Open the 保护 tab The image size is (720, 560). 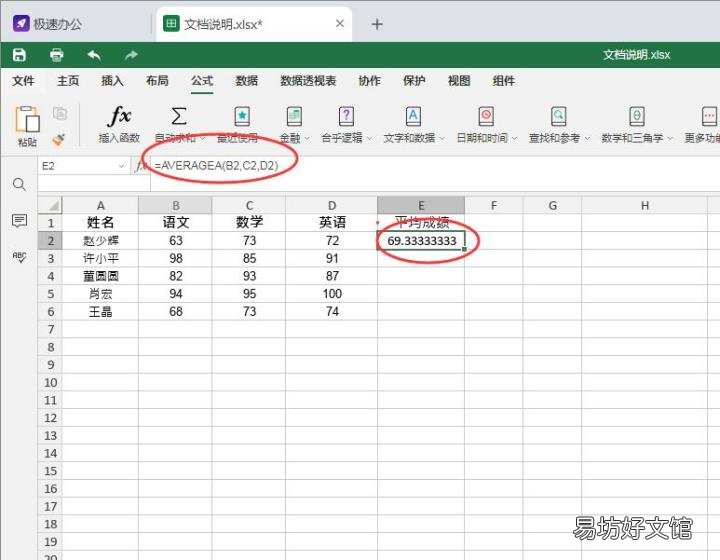pos(414,81)
